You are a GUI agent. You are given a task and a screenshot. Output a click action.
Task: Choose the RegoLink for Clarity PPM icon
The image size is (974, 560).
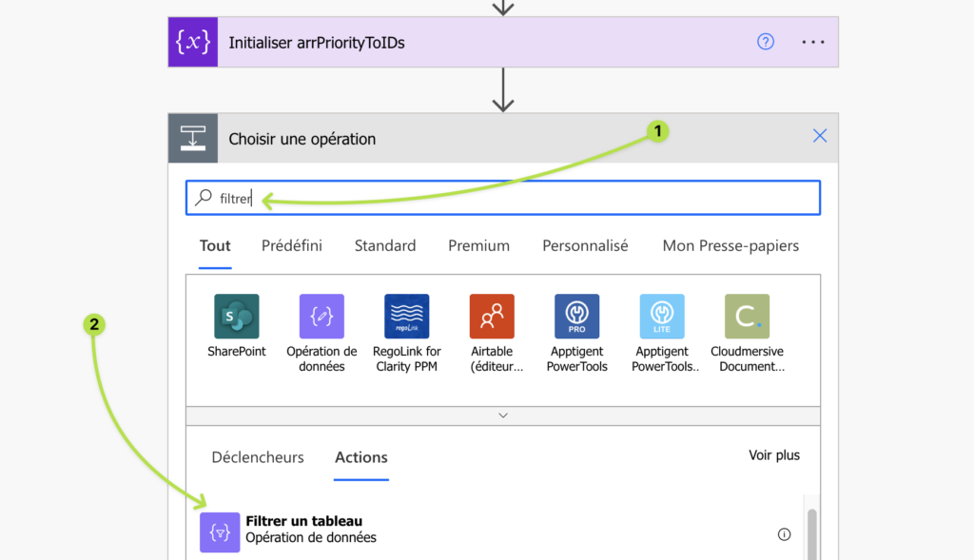pos(406,317)
